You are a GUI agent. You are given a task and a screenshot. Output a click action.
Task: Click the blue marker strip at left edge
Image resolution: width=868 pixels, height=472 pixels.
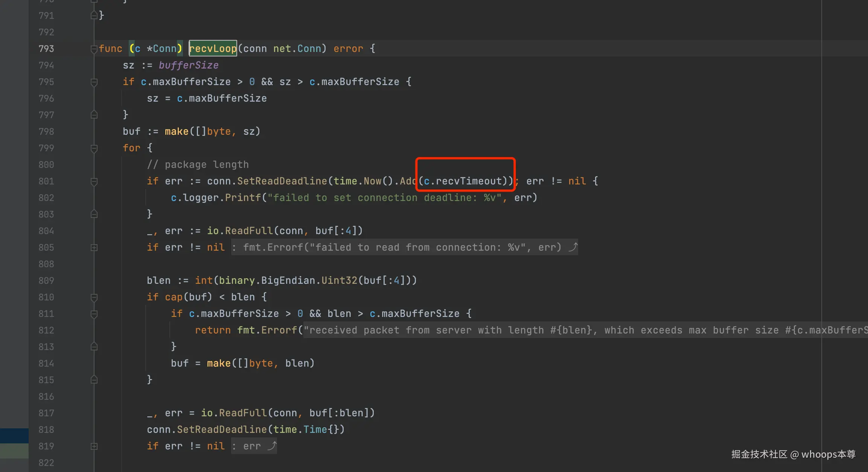tap(14, 435)
